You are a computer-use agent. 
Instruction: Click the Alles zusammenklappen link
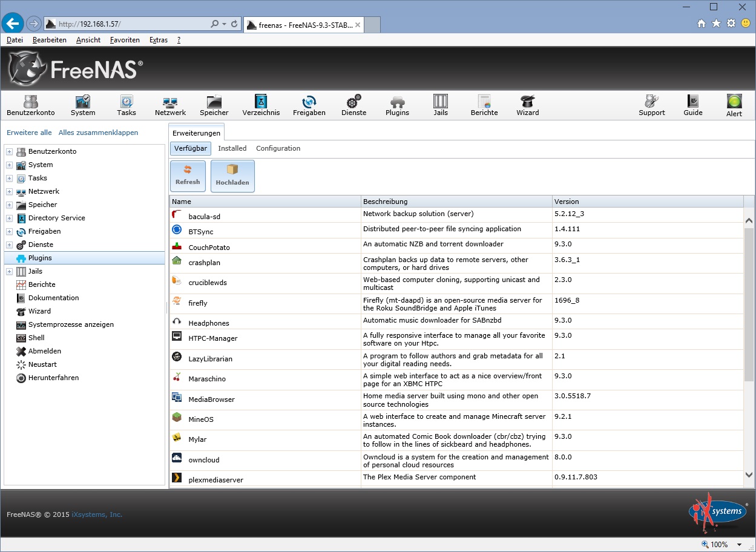tap(99, 133)
